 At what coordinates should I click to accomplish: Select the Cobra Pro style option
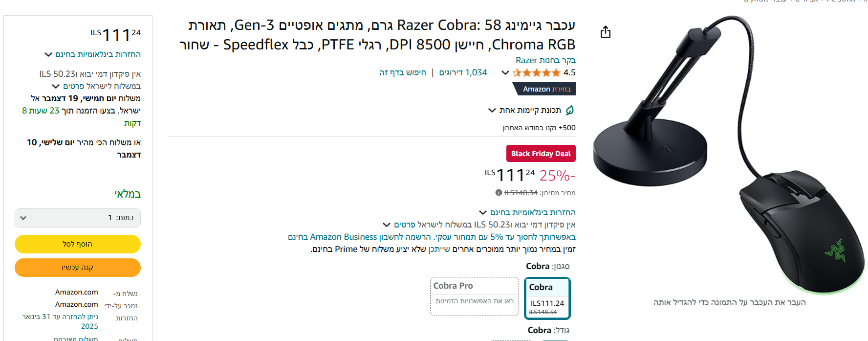point(474,296)
